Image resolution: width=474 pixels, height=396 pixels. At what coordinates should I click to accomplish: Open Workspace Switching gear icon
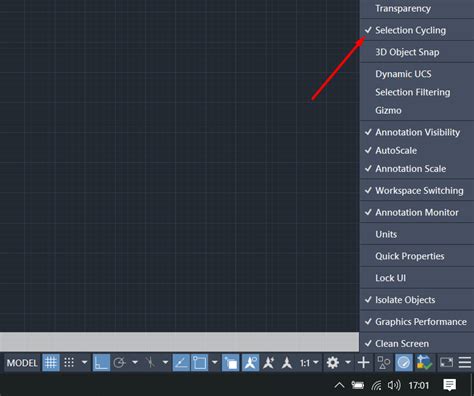(x=332, y=362)
